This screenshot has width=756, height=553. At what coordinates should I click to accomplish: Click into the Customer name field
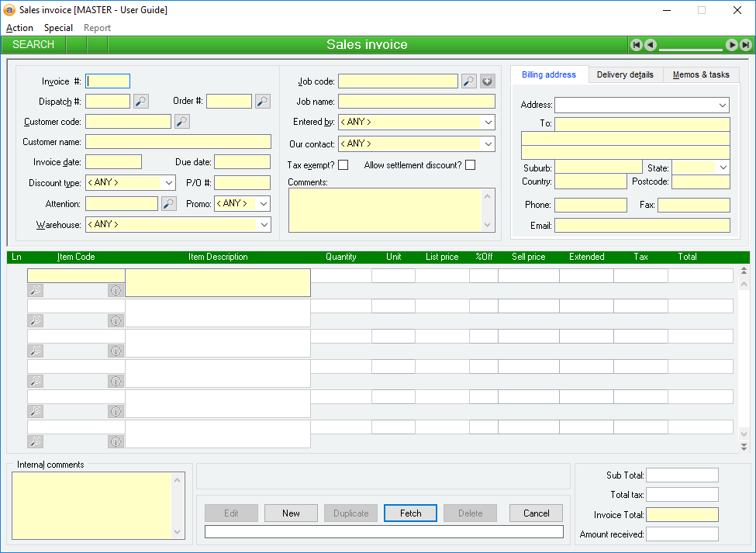coord(178,142)
